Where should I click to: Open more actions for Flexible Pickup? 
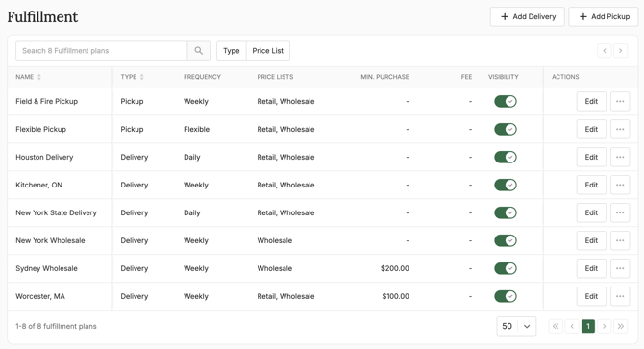click(620, 130)
